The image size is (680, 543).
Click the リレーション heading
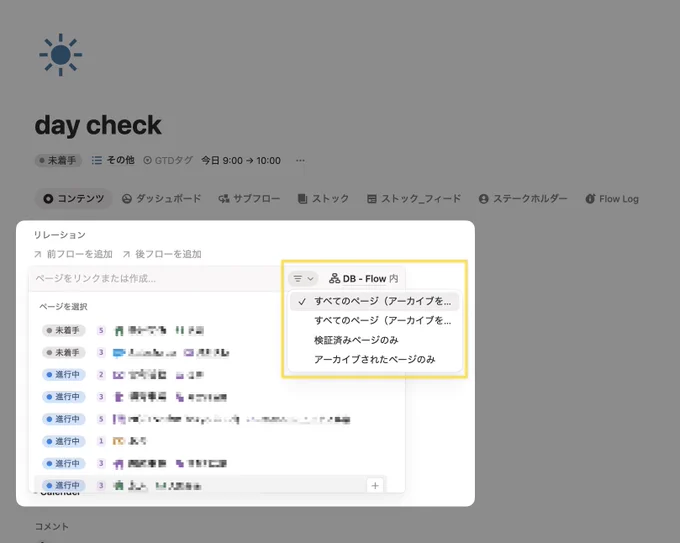point(59,235)
